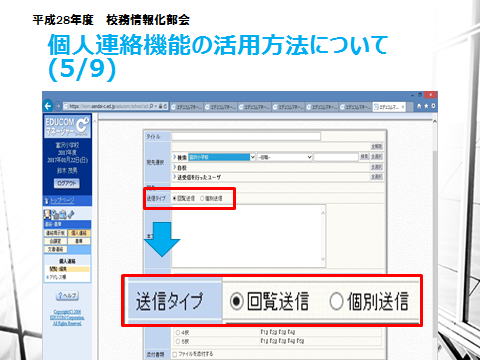480x360 pixels.
Task: Select the enlarged 個別送信 radio button
Action: tap(336, 301)
